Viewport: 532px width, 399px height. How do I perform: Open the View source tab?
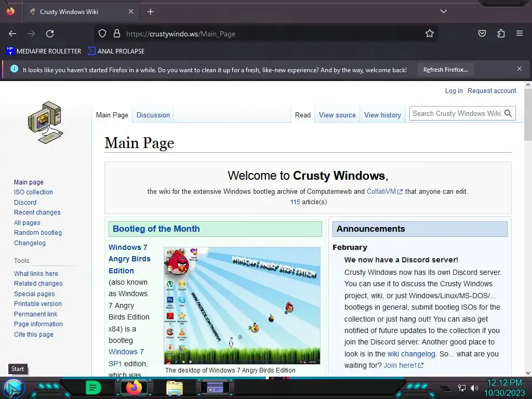[x=337, y=115]
